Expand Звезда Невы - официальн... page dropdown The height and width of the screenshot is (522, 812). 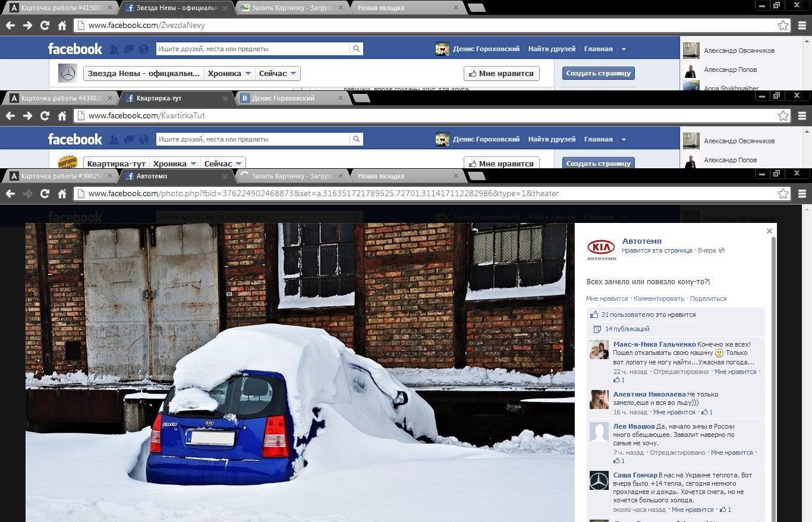(143, 73)
